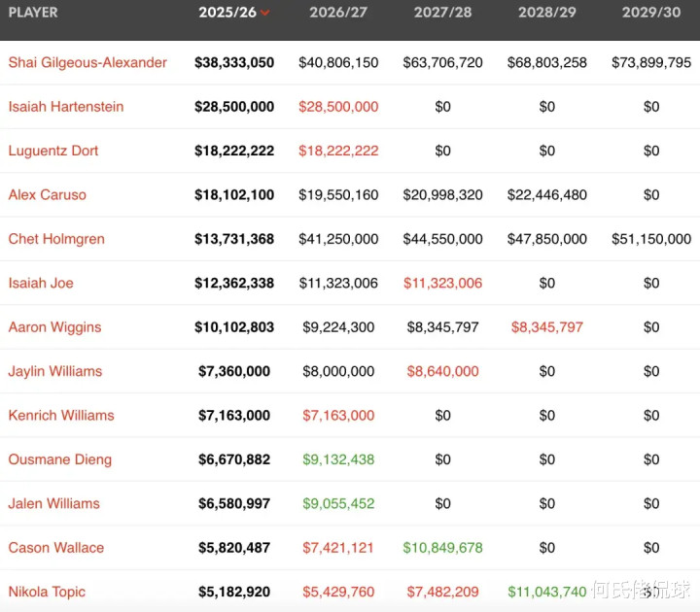The width and height of the screenshot is (700, 612).
Task: Click Isaiah Joe name link
Action: (41, 283)
